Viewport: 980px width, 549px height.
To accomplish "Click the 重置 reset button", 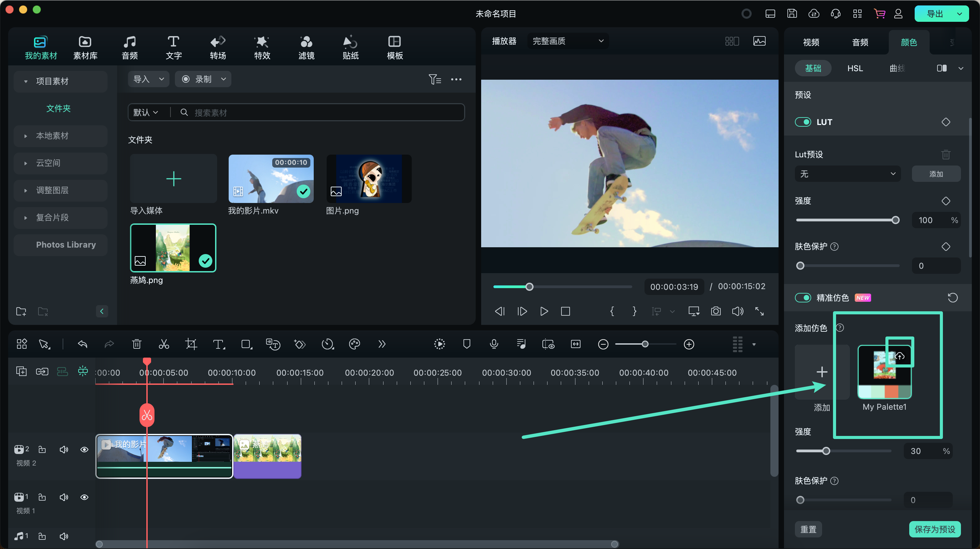I will [808, 529].
